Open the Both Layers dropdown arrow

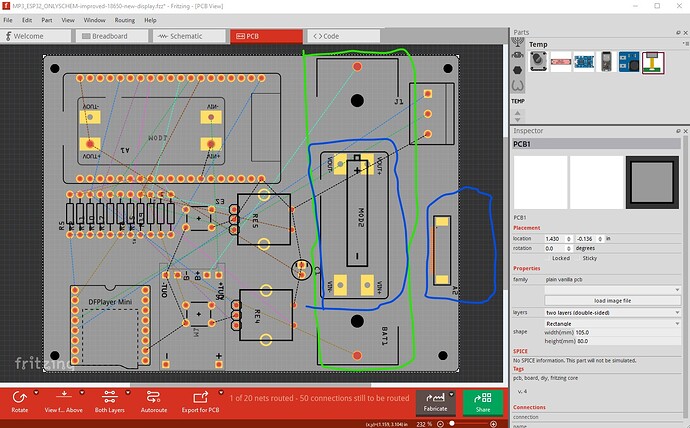[x=128, y=392]
